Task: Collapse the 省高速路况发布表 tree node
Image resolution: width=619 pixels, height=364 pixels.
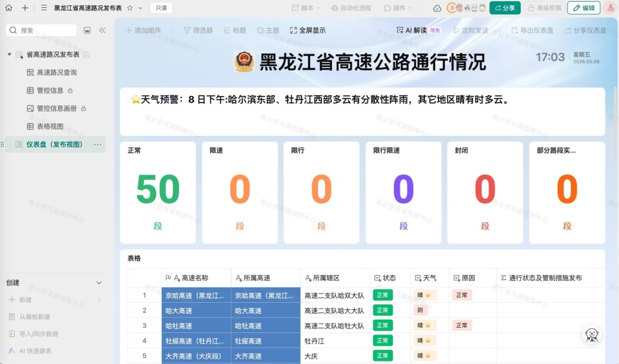Action: (10, 54)
